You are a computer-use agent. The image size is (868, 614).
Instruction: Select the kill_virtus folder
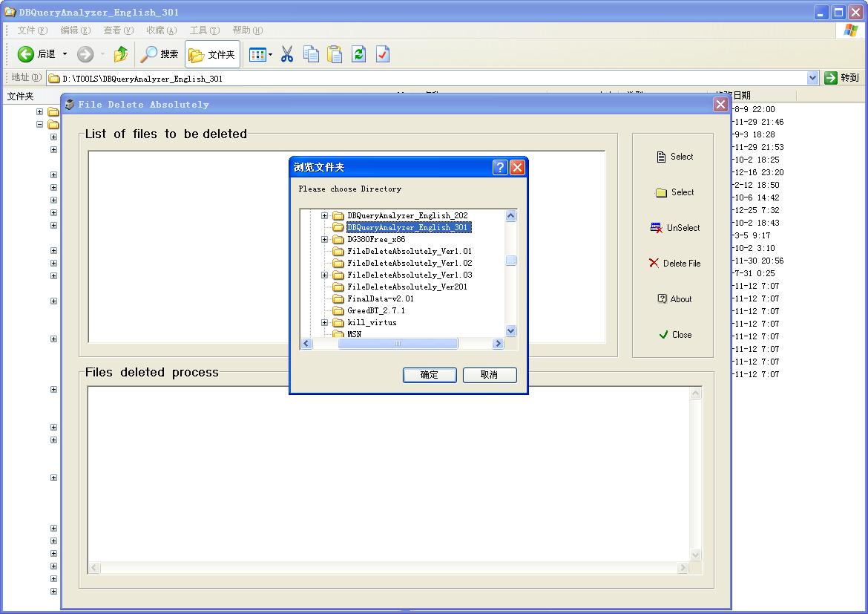[372, 322]
